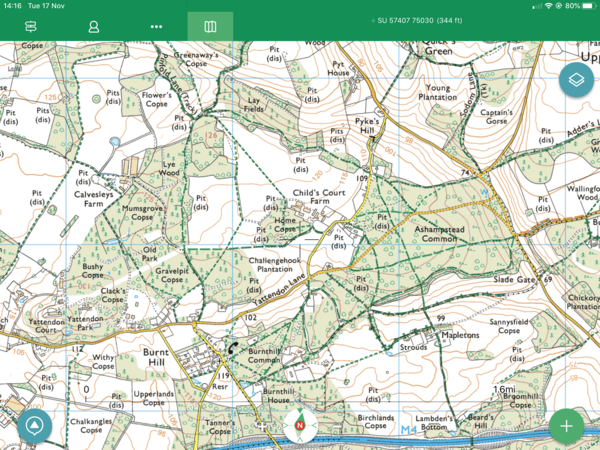Tap the Wi-Fi status icon
This screenshot has width=600, height=450.
[x=549, y=6]
